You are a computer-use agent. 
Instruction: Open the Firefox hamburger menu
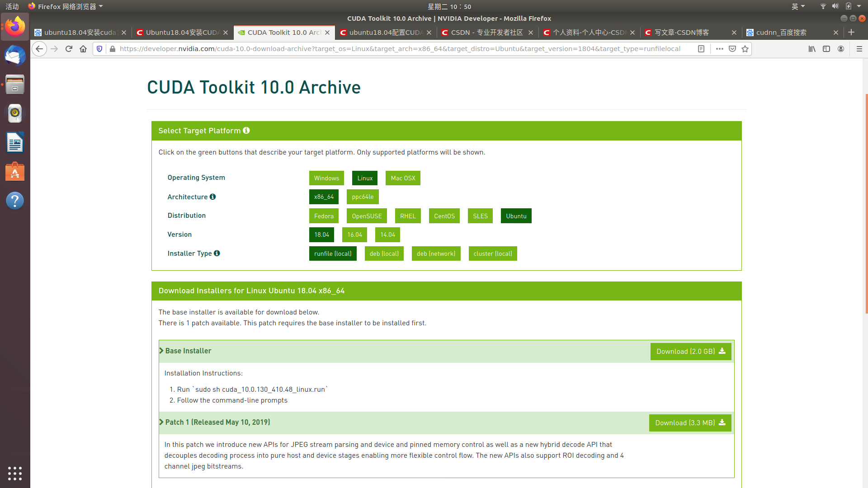pos(859,49)
